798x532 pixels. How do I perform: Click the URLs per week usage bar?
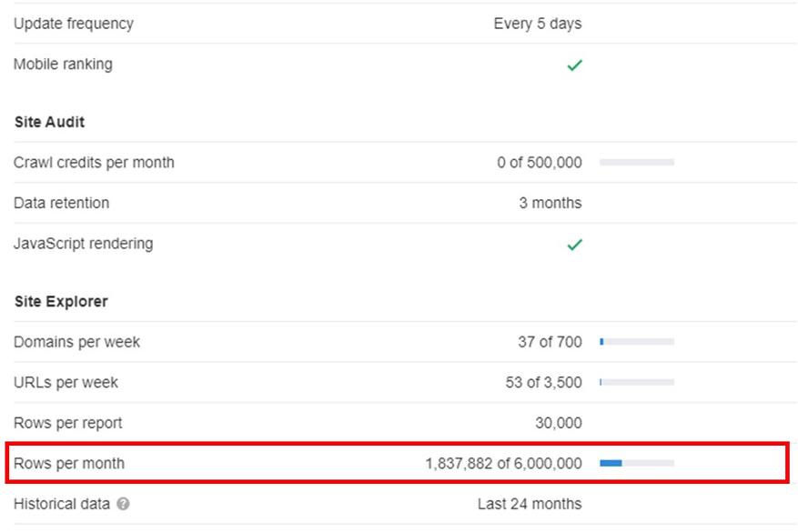636,383
